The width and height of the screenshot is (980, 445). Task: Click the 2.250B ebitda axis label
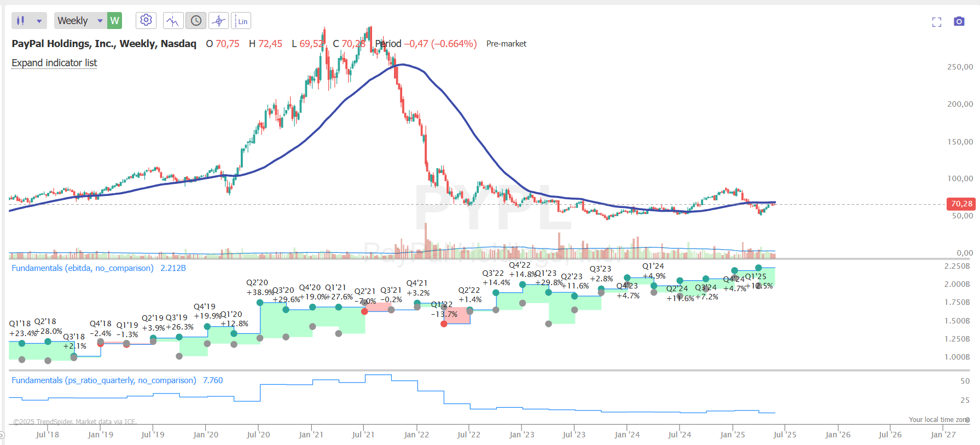tap(957, 266)
